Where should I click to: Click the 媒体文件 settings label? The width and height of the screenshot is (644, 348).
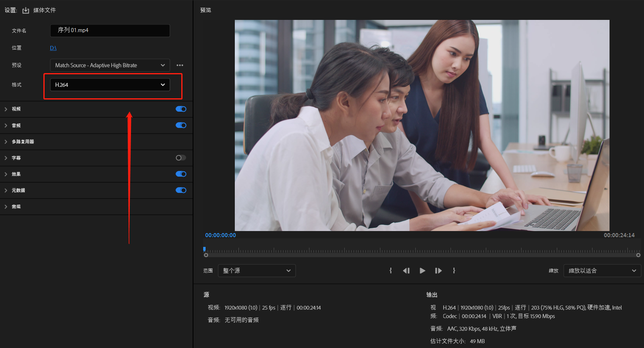(45, 10)
